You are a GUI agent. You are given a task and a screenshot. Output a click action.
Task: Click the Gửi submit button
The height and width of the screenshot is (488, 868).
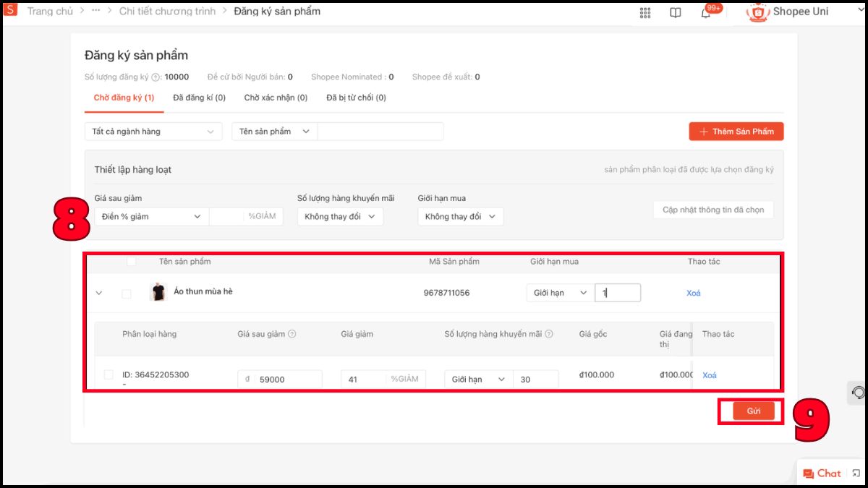tap(754, 411)
